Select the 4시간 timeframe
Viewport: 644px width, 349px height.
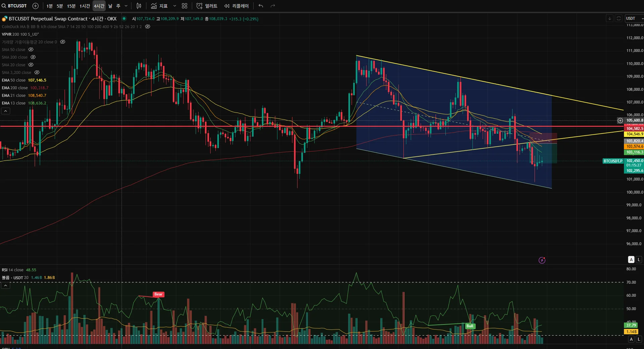[99, 6]
